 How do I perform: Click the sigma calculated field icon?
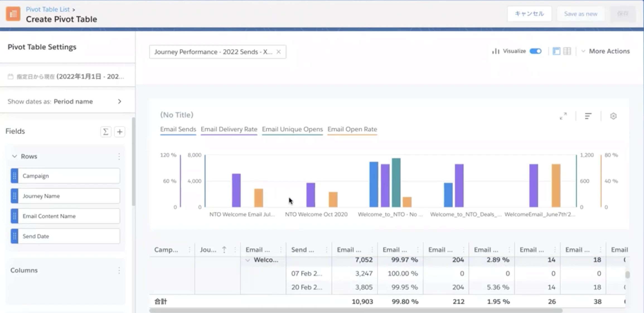106,132
